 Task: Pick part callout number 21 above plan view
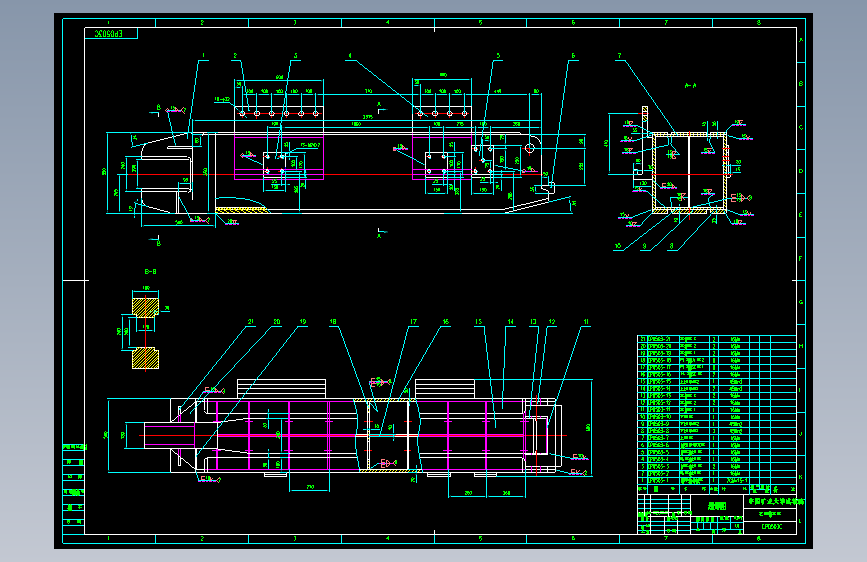pyautogui.click(x=250, y=321)
